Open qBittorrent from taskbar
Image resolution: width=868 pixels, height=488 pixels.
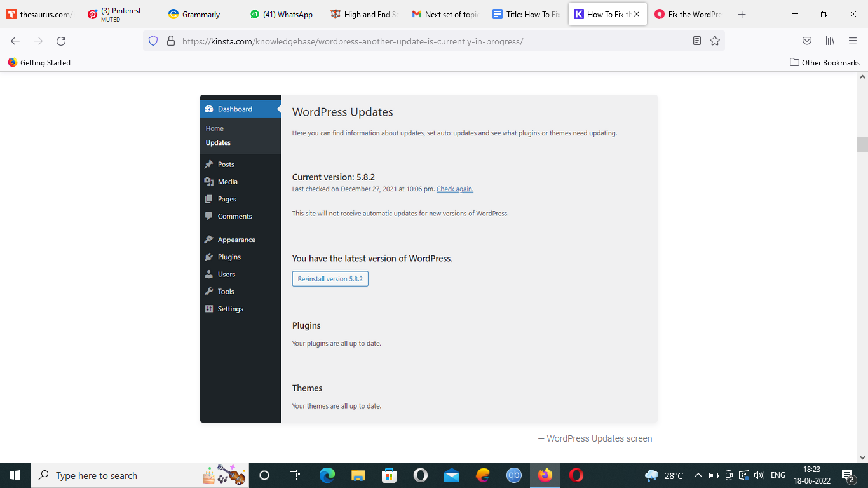(514, 475)
